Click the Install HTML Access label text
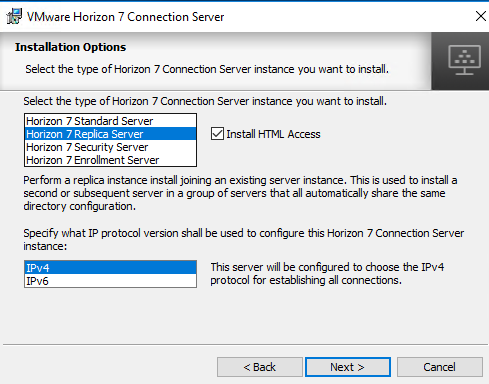Viewport: 489px width, 384px height. [273, 134]
